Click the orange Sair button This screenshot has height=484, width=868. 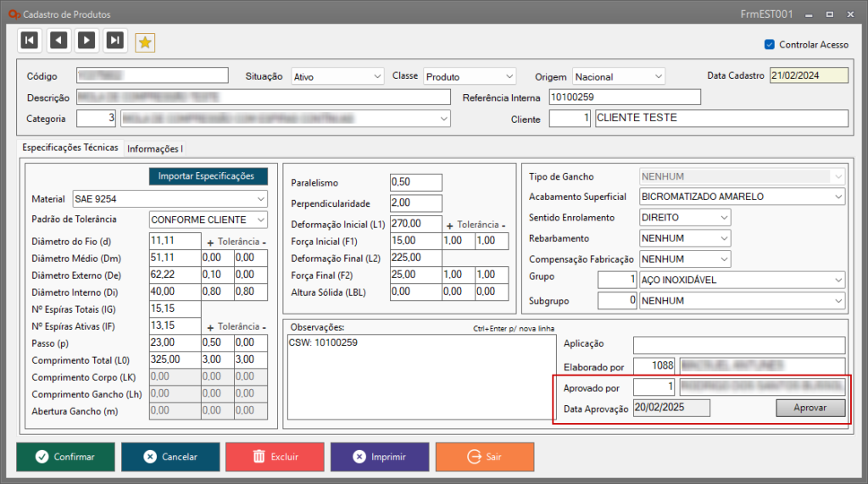[484, 457]
